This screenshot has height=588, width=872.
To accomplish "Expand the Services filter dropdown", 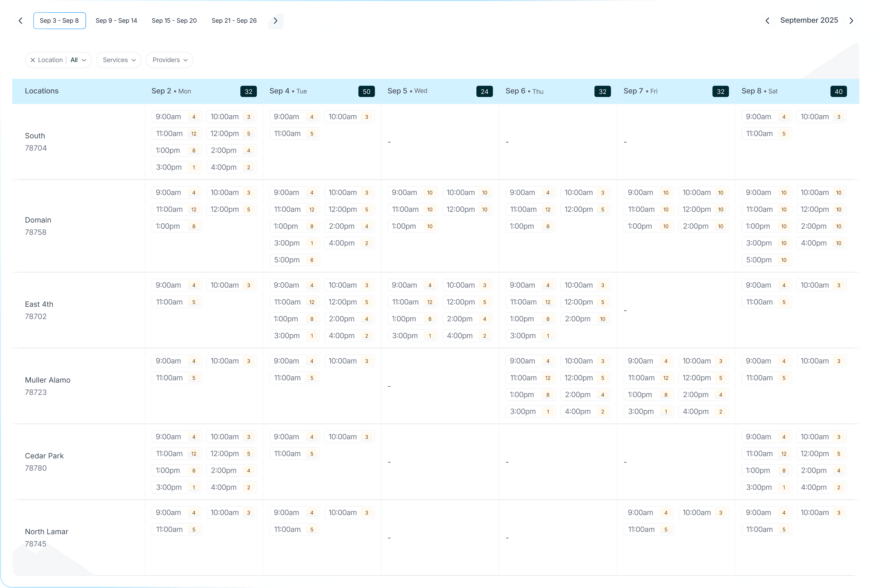I will pyautogui.click(x=119, y=60).
